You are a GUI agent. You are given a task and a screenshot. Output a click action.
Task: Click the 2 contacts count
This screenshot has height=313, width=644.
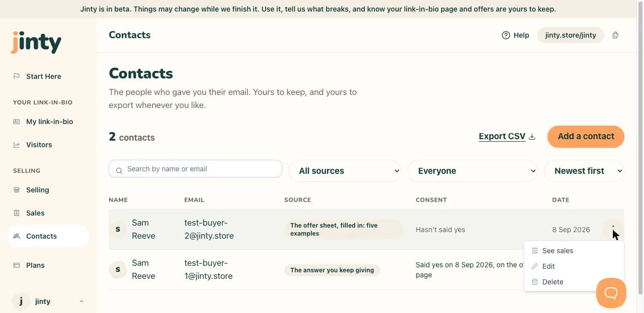tap(132, 137)
